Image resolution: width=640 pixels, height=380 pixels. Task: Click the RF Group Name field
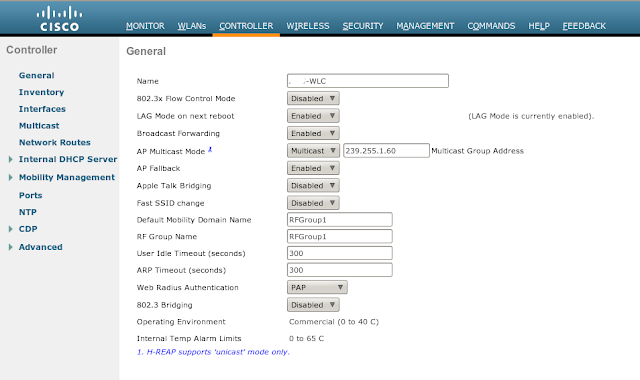point(340,236)
